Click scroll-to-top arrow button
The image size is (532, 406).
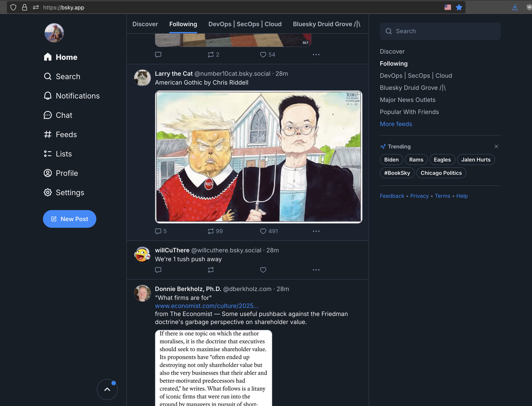coord(107,389)
